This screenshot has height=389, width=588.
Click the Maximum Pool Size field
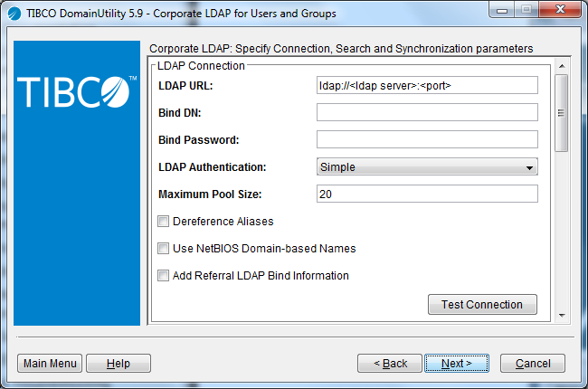click(427, 194)
